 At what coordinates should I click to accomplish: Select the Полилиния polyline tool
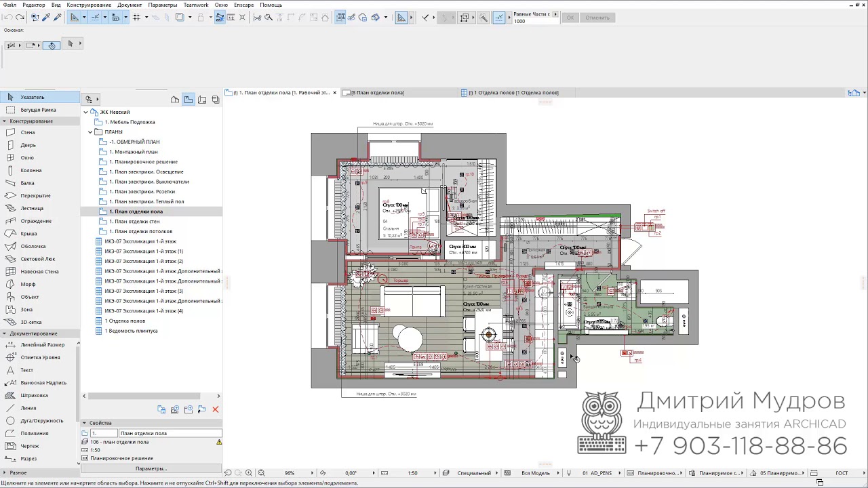coord(39,433)
